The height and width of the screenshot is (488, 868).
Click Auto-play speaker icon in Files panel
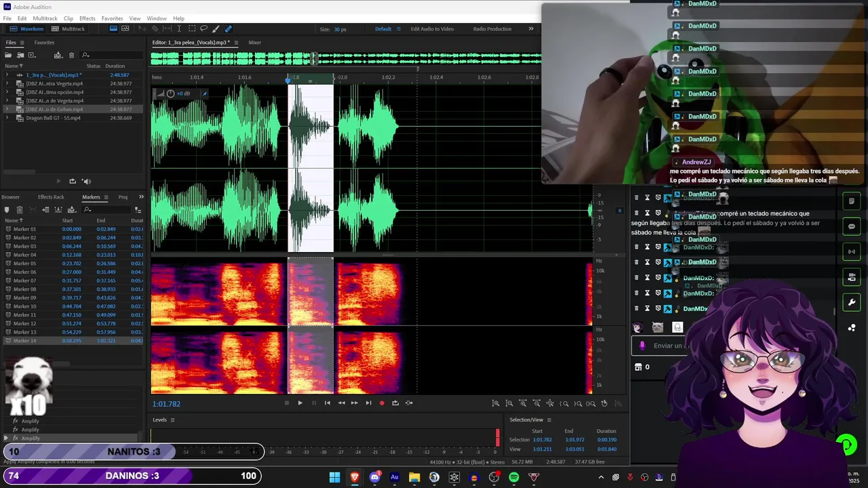click(86, 181)
